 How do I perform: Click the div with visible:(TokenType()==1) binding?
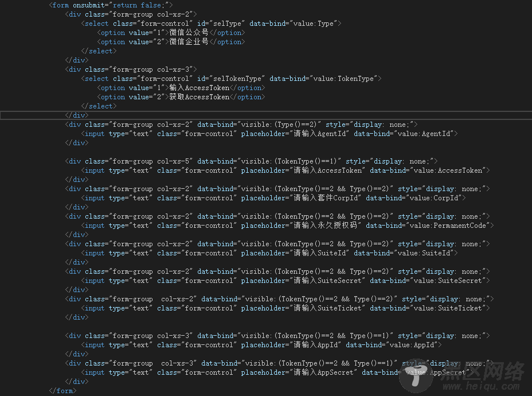251,161
